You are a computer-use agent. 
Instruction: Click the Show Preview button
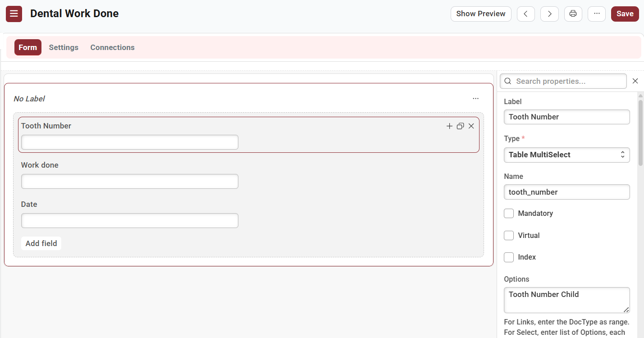click(x=481, y=14)
